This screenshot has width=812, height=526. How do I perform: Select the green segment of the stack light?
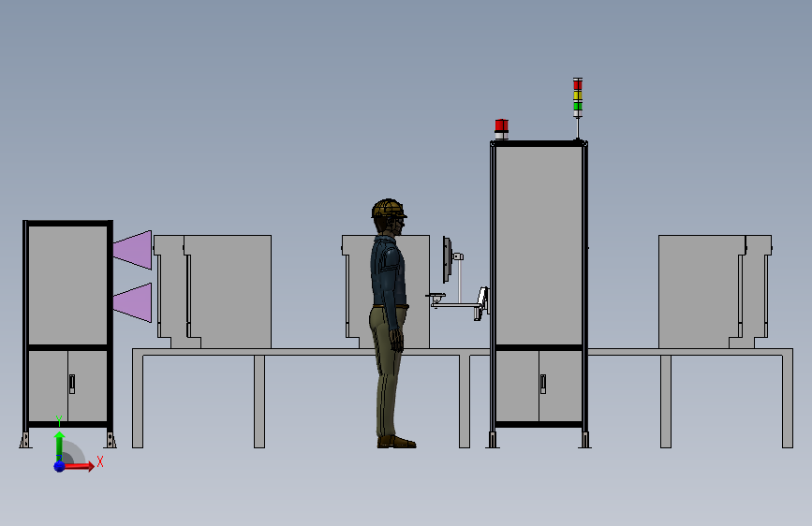(578, 106)
